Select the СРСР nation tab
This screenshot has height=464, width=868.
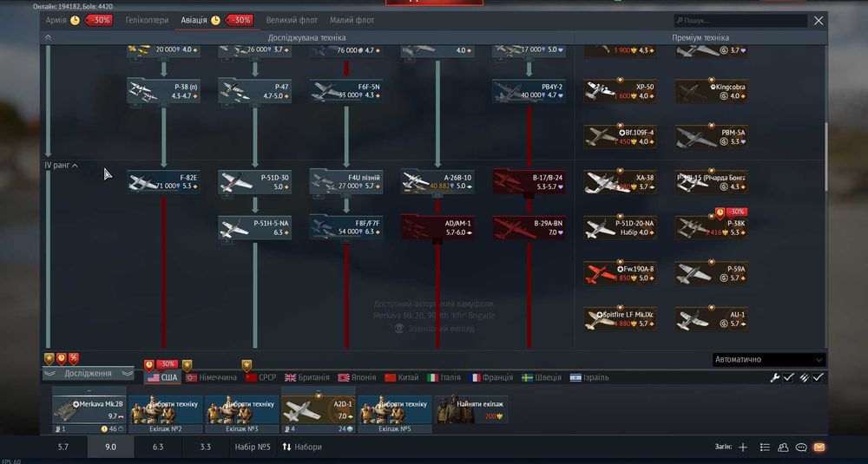click(260, 378)
